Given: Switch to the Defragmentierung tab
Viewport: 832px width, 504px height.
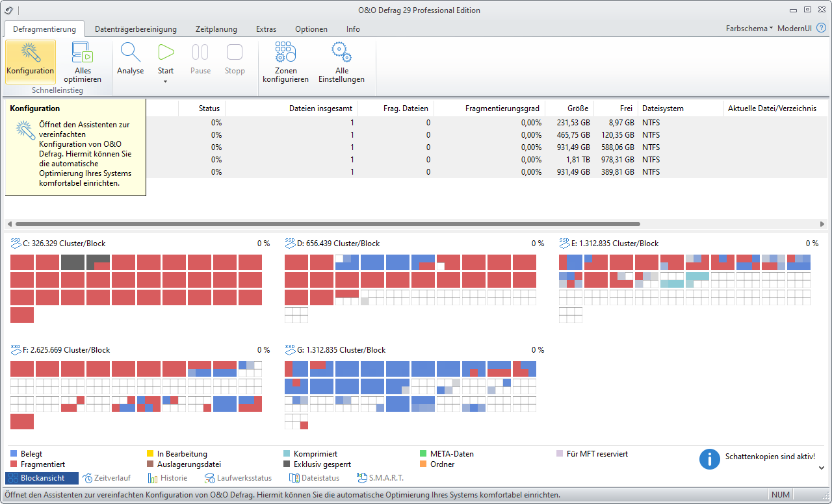Looking at the screenshot, I should 44,29.
